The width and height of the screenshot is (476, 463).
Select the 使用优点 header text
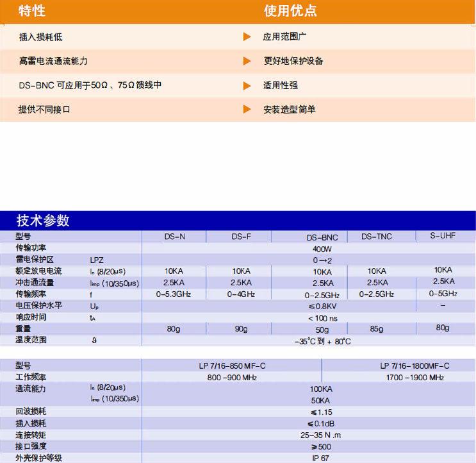coord(290,11)
